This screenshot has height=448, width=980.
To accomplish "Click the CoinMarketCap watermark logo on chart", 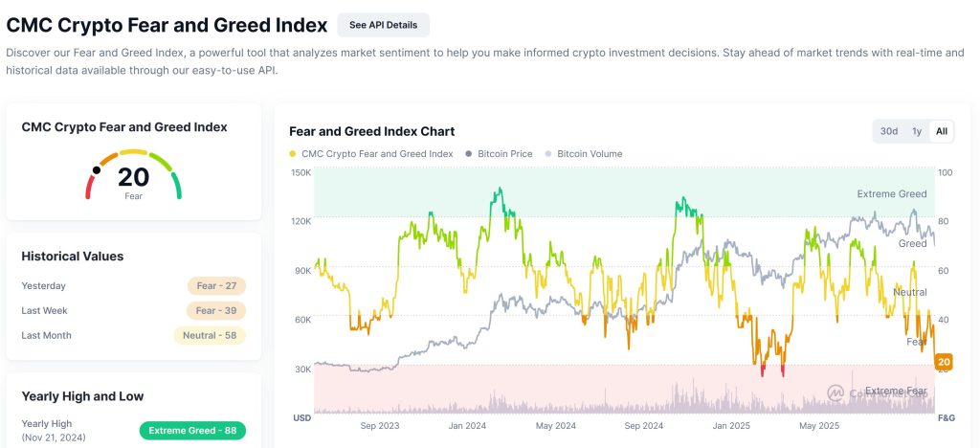I will [835, 392].
